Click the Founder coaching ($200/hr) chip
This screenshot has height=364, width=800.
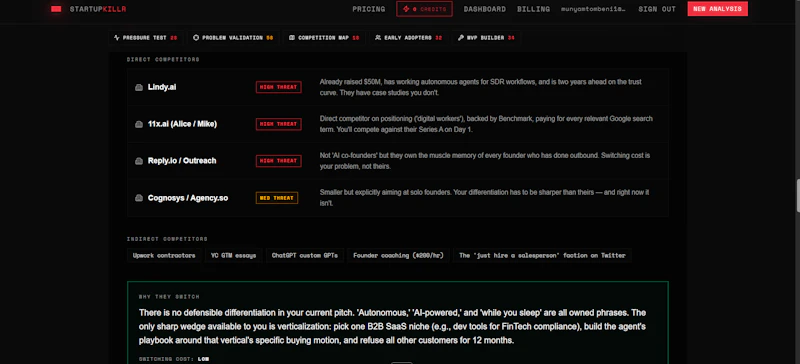tap(398, 255)
